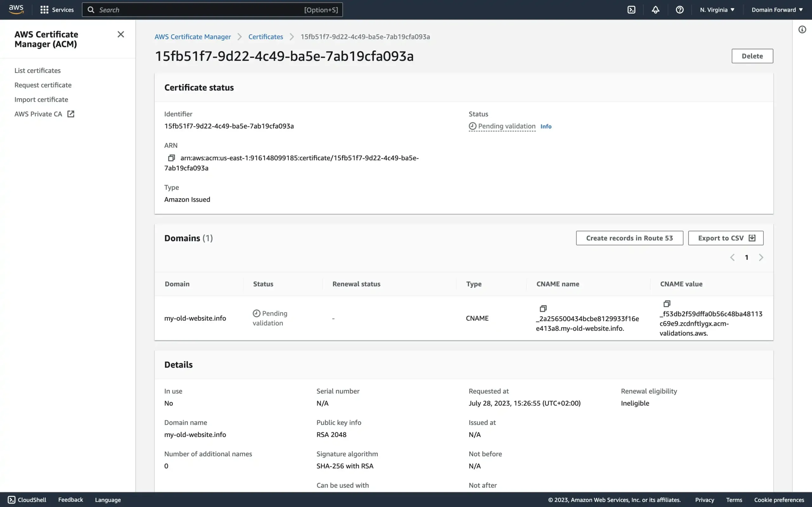Open AWS help via the question mark icon

tap(679, 10)
